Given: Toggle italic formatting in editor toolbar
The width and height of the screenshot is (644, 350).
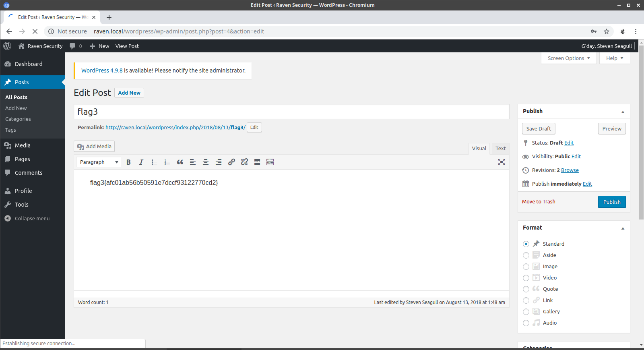Looking at the screenshot, I should pyautogui.click(x=141, y=162).
